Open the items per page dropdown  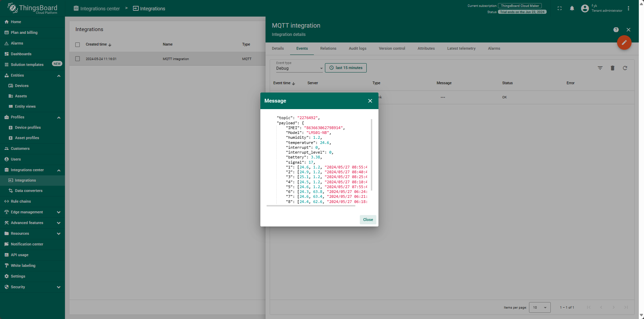540,307
